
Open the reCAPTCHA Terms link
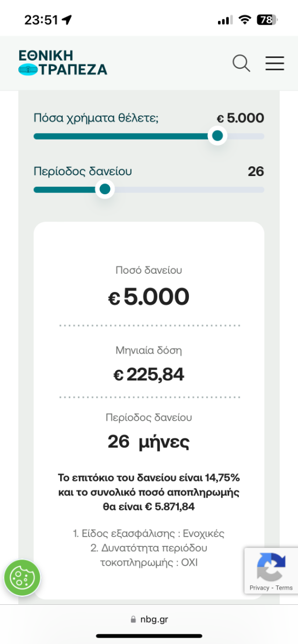(284, 588)
